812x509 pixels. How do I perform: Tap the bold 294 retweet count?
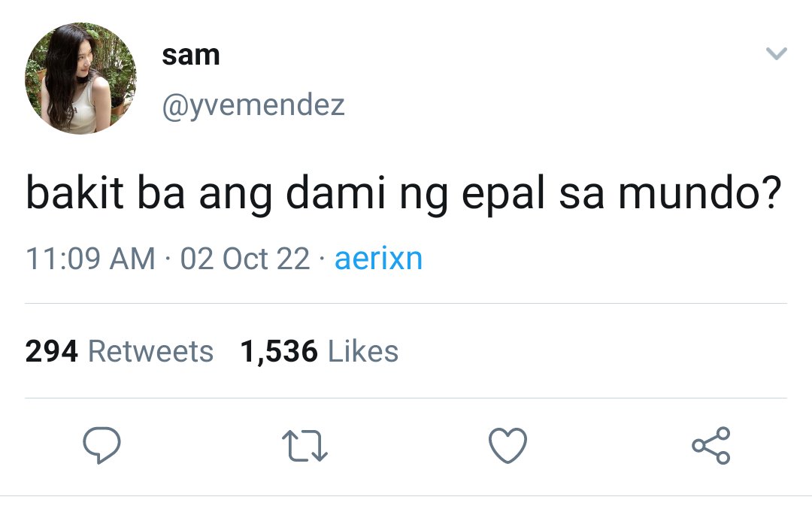(51, 351)
